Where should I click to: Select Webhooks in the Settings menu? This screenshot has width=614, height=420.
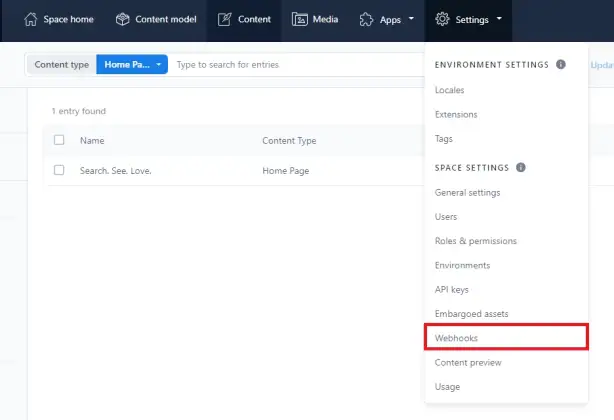tap(506, 337)
